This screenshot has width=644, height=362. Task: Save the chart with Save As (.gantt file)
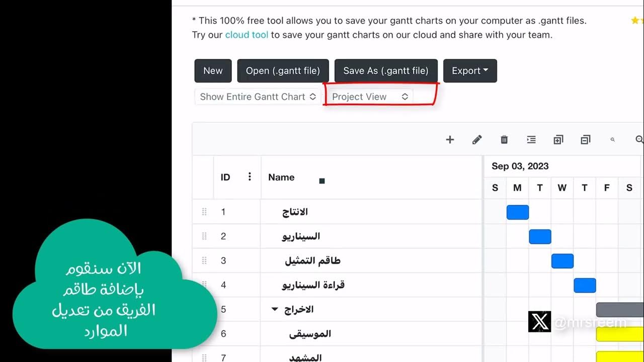[x=385, y=70]
